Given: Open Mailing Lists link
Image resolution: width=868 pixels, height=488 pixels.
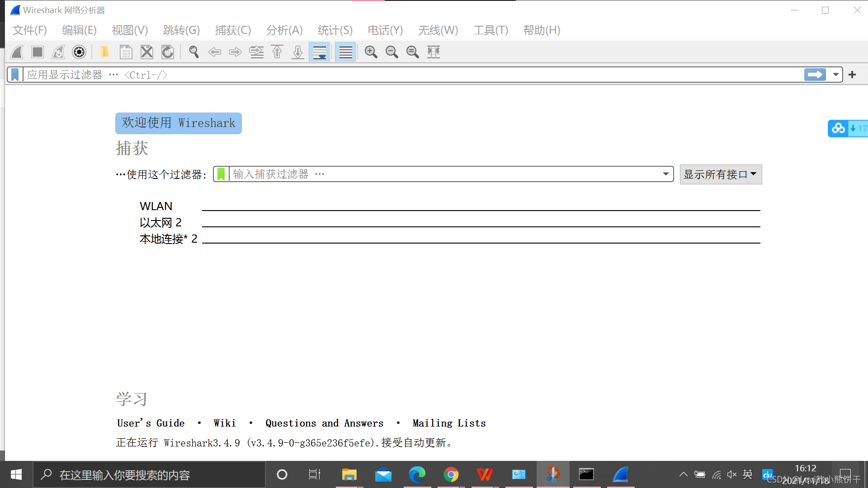Looking at the screenshot, I should pos(449,423).
